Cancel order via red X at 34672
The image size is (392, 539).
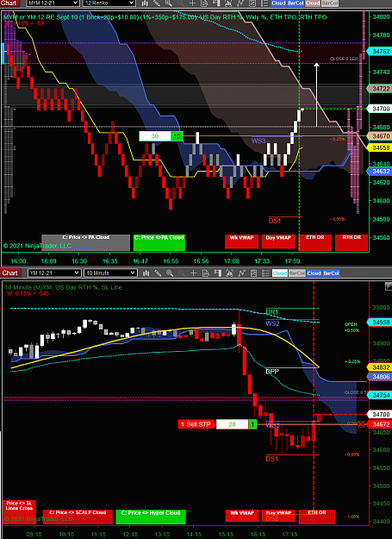point(361,424)
